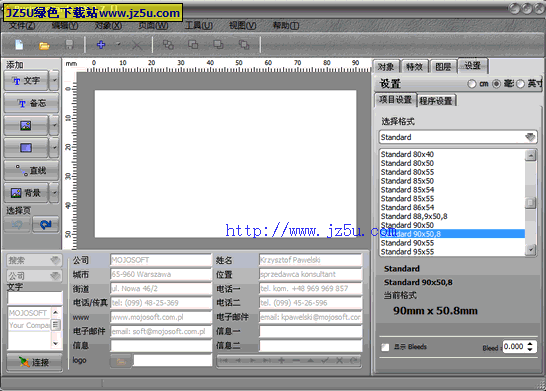
Task: Switch to the 图层 tab
Action: [x=443, y=67]
